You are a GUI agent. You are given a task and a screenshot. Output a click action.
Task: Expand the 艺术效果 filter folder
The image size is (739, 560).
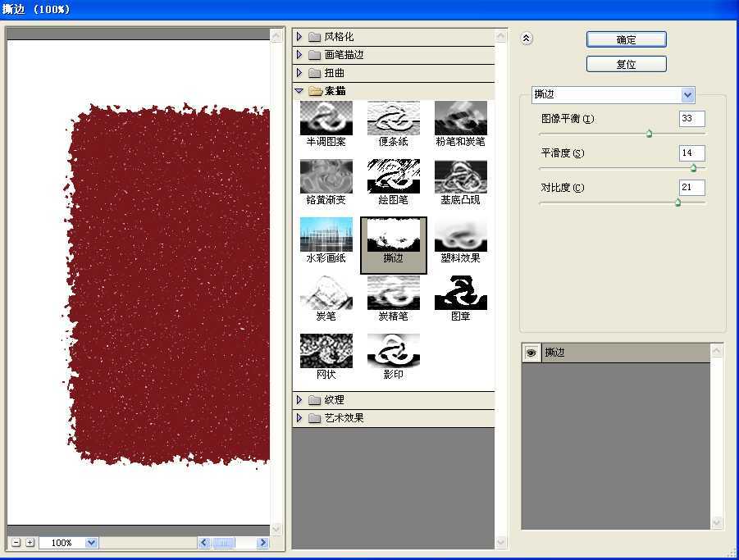pos(299,418)
